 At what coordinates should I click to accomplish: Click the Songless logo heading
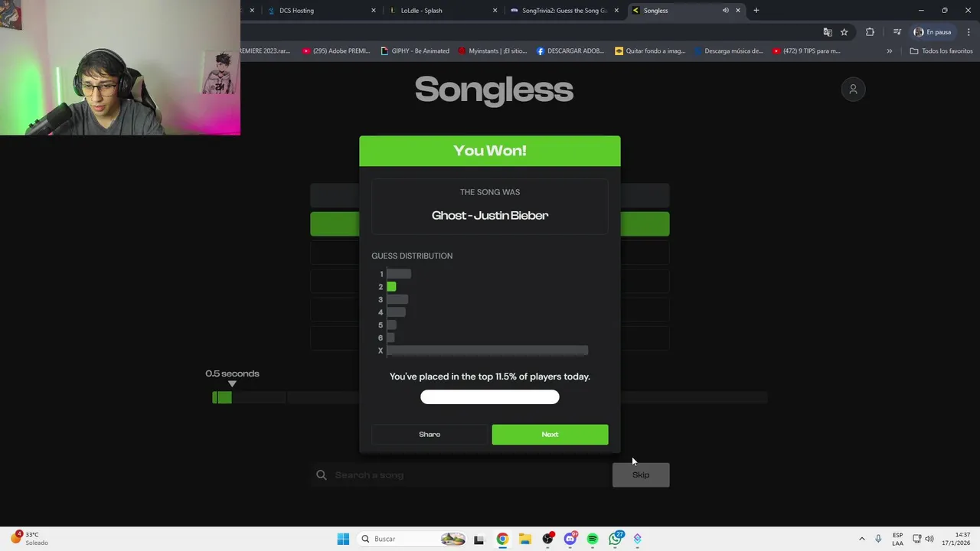494,90
